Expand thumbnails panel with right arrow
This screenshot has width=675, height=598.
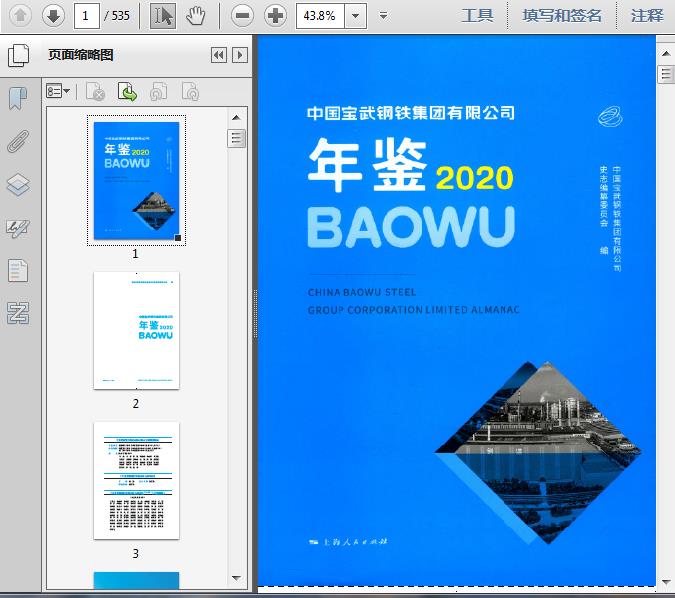pyautogui.click(x=240, y=55)
